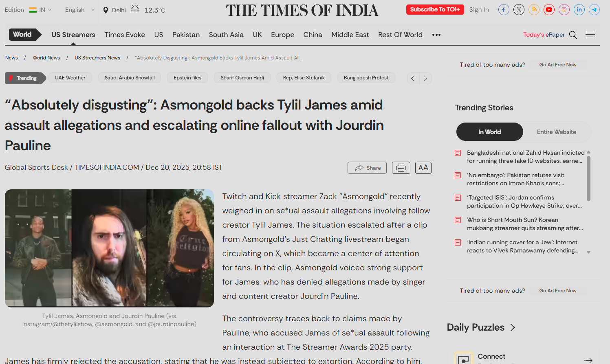Open the English language dropdown

pyautogui.click(x=80, y=10)
